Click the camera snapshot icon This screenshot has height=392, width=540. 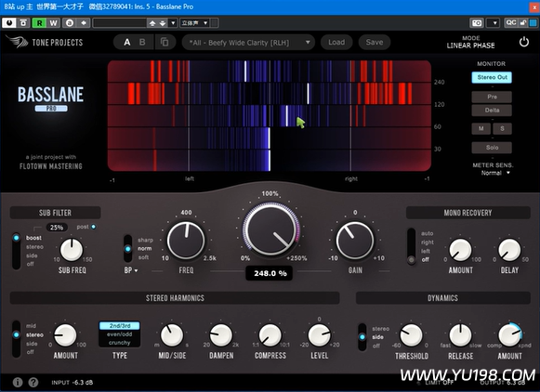[477, 23]
